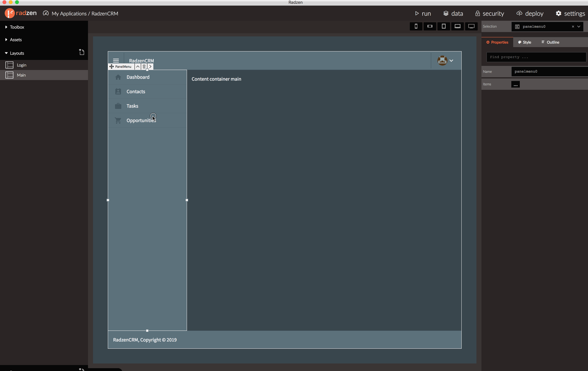Follow the My Applications breadcrumb link
The width and height of the screenshot is (588, 371).
tap(69, 13)
